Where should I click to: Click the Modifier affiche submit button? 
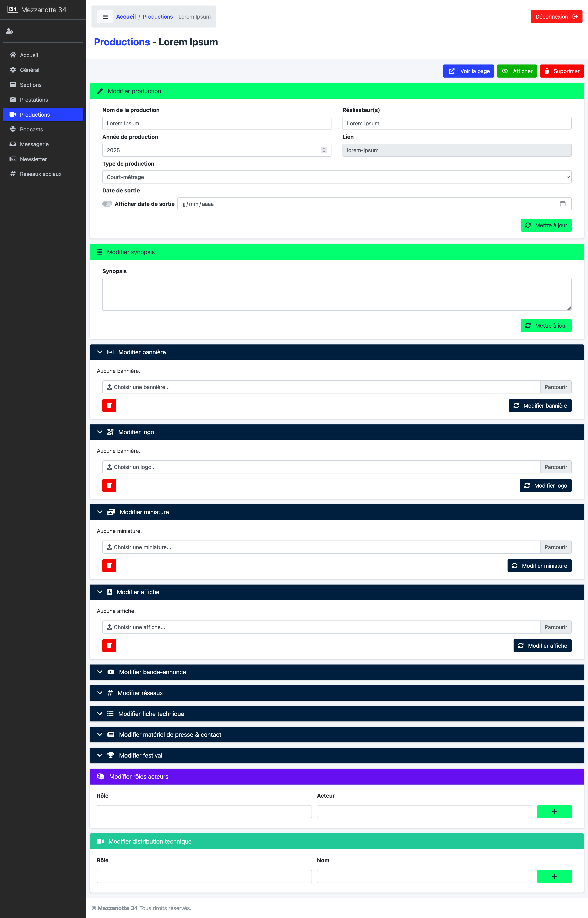click(x=542, y=645)
